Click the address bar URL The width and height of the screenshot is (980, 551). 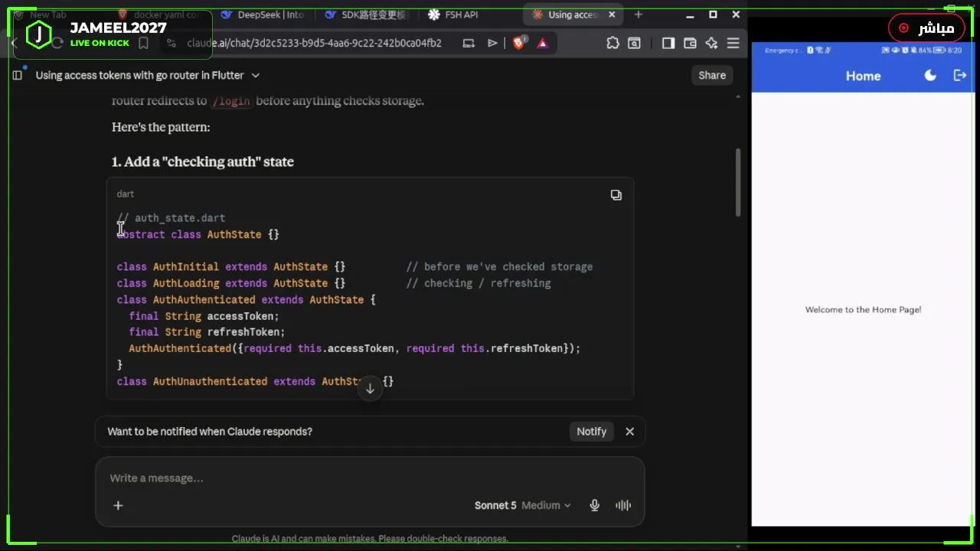[x=314, y=44]
